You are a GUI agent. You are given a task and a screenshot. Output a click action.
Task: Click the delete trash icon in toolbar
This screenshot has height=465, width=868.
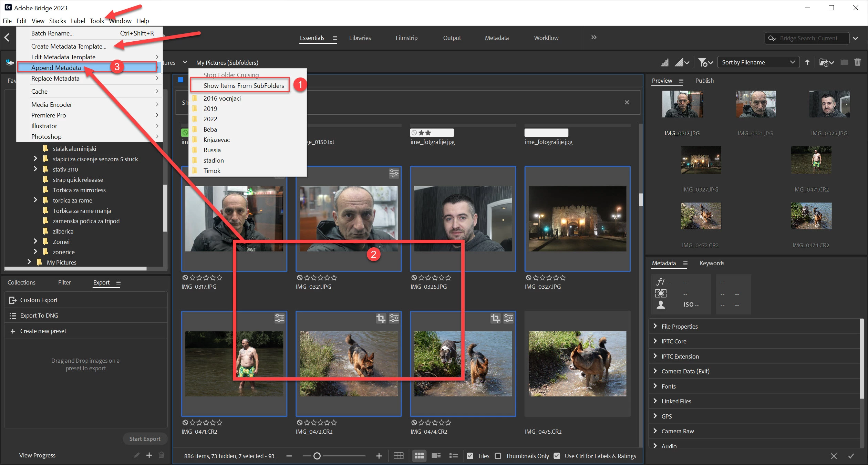pos(857,62)
